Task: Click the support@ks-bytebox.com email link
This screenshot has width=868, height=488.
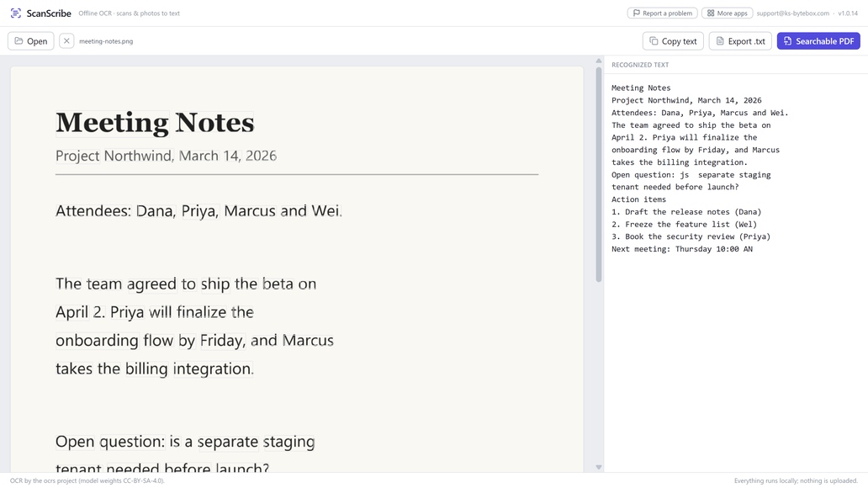Action: [792, 13]
